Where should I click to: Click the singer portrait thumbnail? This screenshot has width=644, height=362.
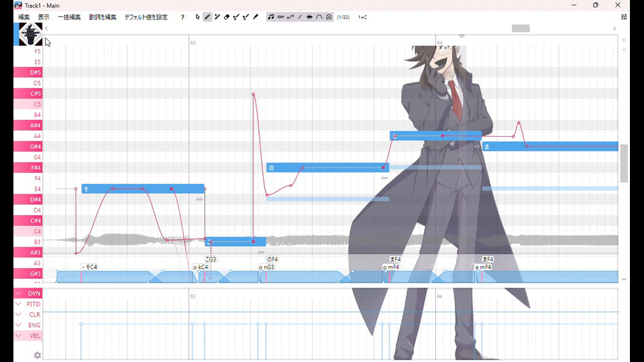coord(30,34)
